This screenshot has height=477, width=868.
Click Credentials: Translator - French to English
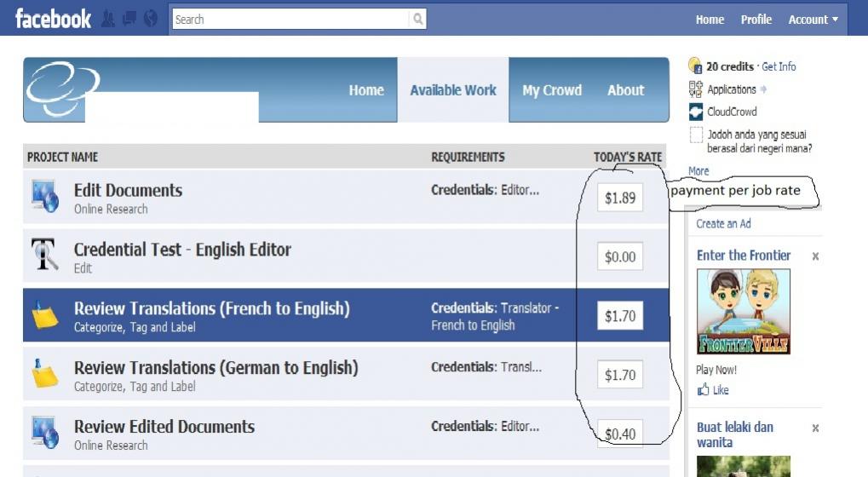pos(495,317)
